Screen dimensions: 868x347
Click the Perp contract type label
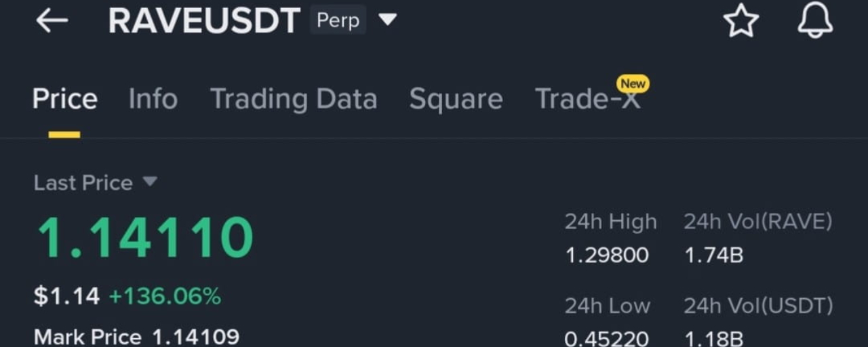(x=338, y=20)
